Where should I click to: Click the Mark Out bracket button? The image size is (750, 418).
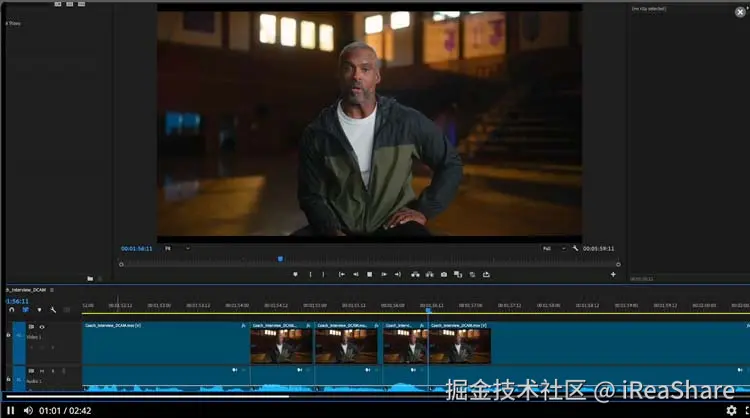pyautogui.click(x=323, y=275)
